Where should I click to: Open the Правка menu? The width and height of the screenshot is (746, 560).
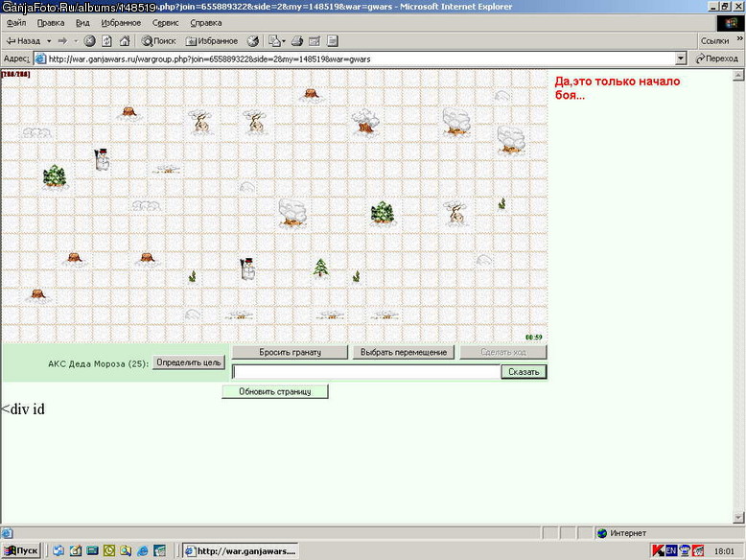(51, 23)
